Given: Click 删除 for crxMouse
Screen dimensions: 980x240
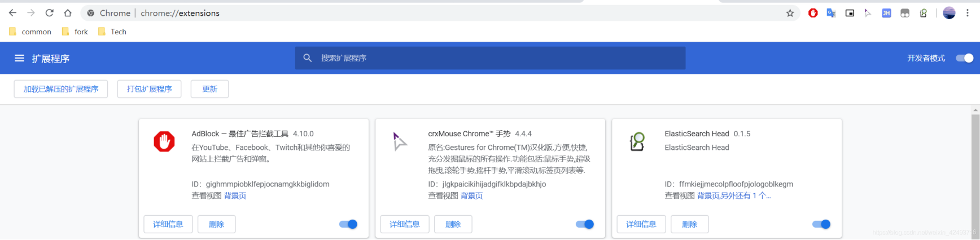Looking at the screenshot, I should pos(453,224).
